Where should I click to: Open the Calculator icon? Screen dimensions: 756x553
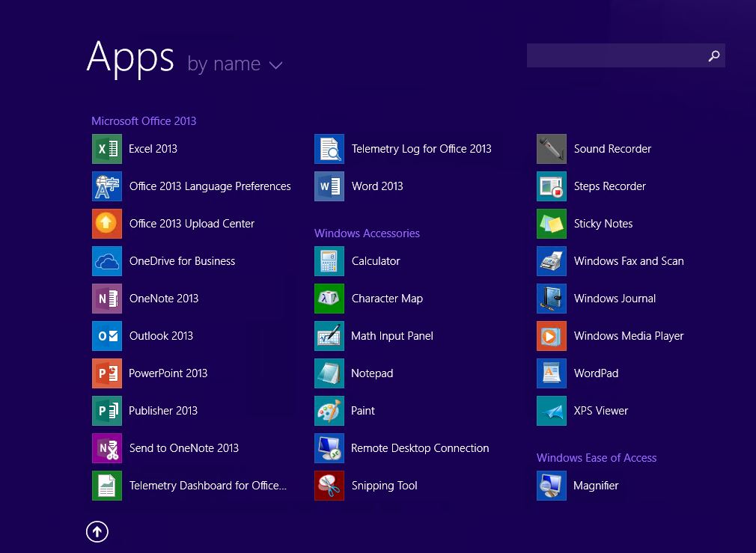click(x=329, y=261)
